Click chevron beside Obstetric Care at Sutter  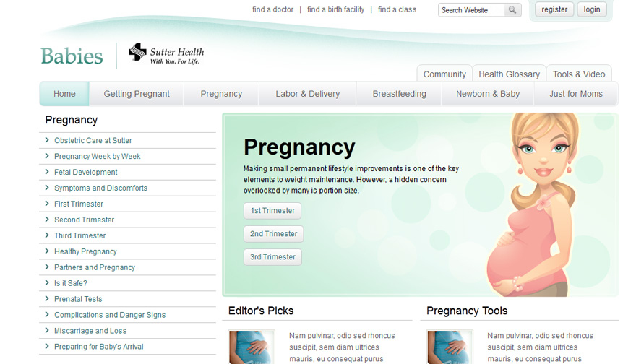click(x=47, y=140)
